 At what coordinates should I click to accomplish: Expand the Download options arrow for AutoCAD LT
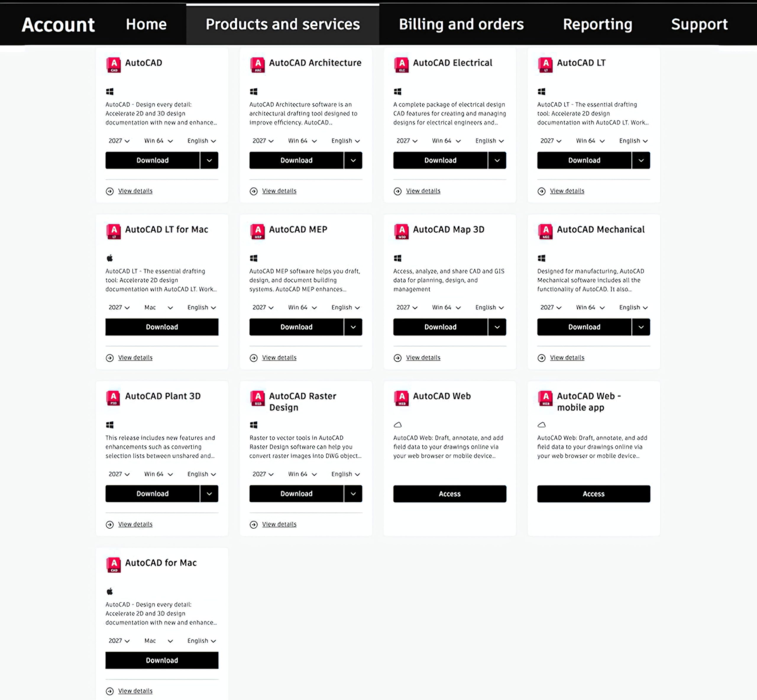[x=641, y=160]
